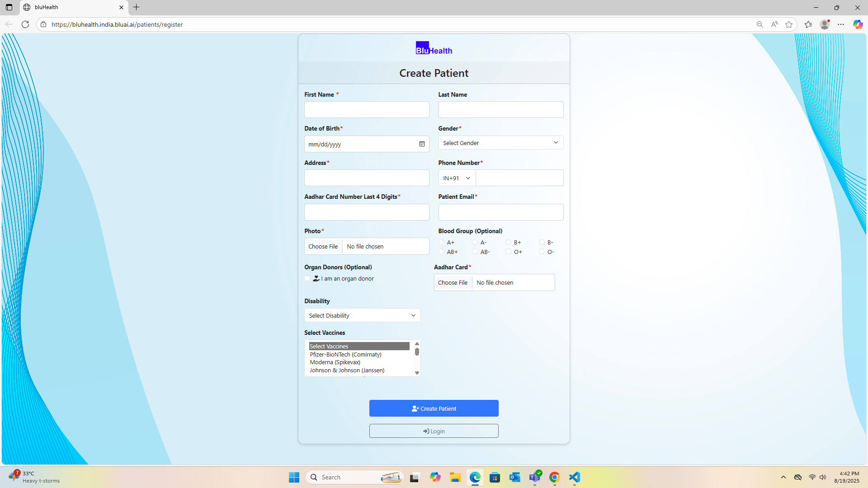Open browser Settings and more menu
The image size is (868, 488).
tap(841, 24)
